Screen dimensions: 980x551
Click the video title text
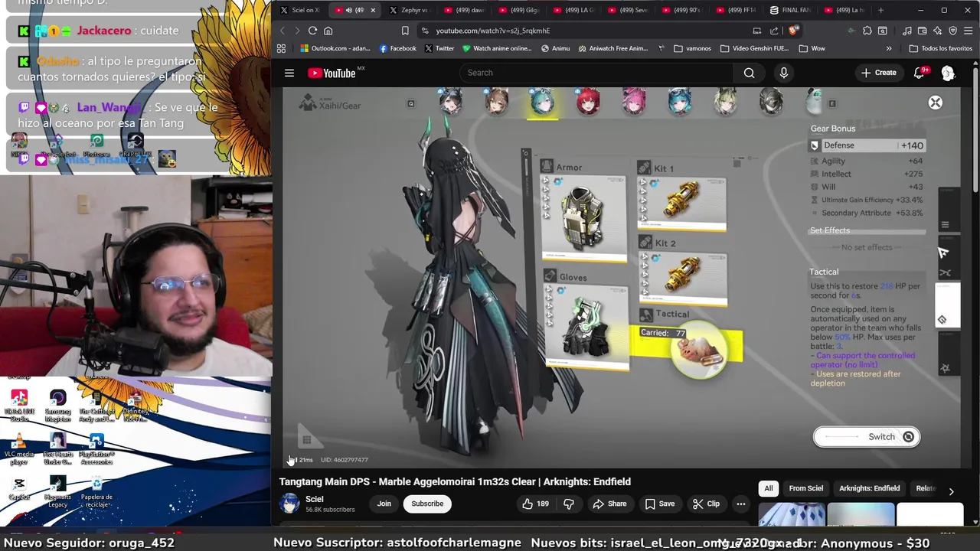tap(455, 481)
